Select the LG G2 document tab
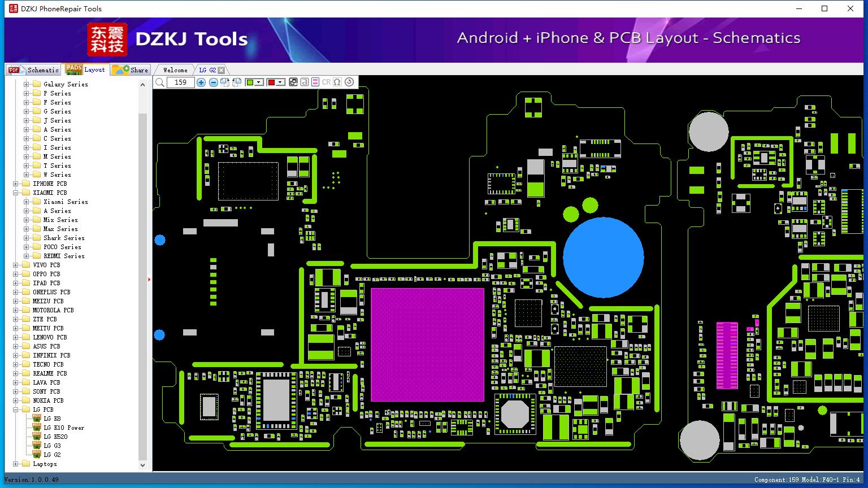The image size is (868, 488). [x=207, y=70]
